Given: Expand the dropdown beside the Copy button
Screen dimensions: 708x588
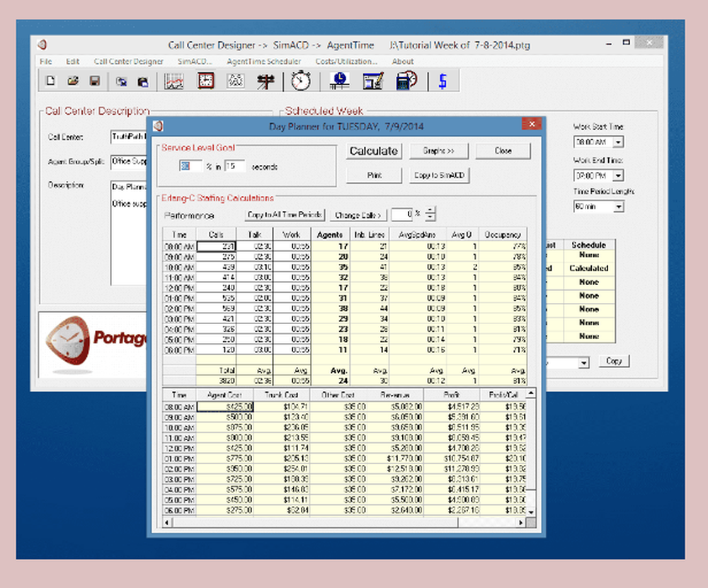Looking at the screenshot, I should tap(584, 363).
